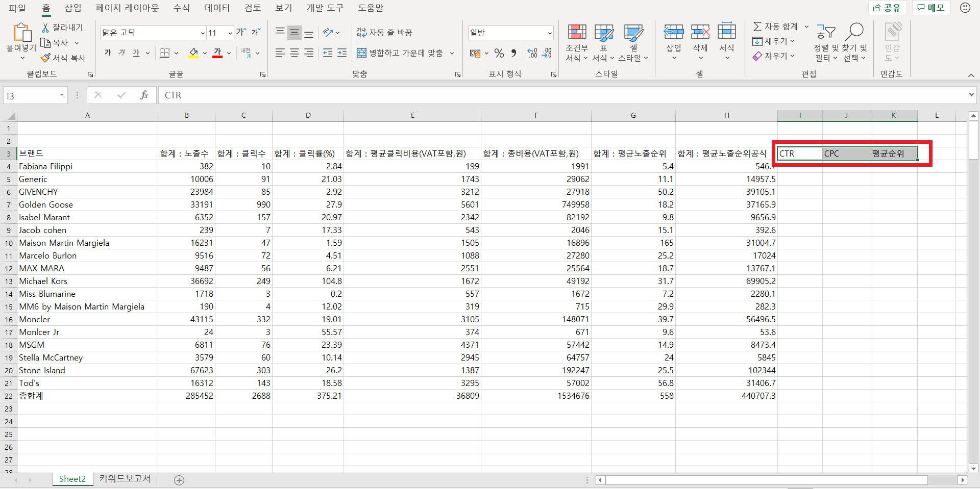Click Delete cells (삭제) icon
The width and height of the screenshot is (980, 489).
coord(700,32)
